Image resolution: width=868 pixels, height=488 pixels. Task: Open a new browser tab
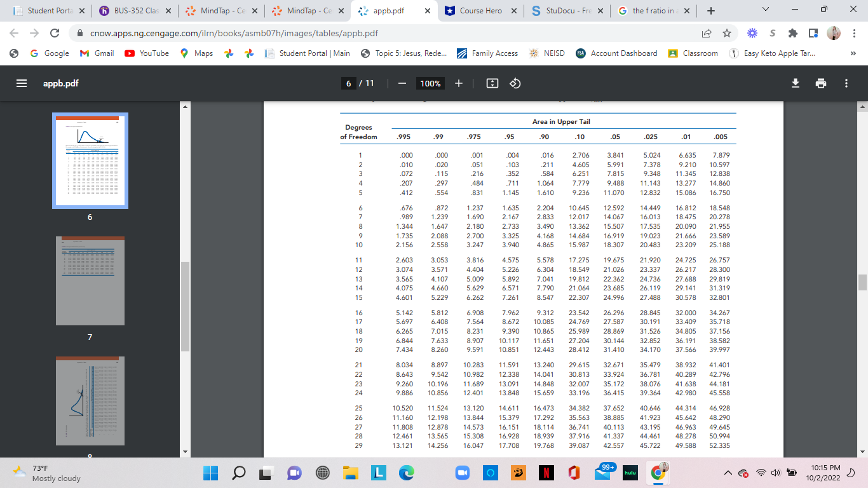pyautogui.click(x=711, y=11)
